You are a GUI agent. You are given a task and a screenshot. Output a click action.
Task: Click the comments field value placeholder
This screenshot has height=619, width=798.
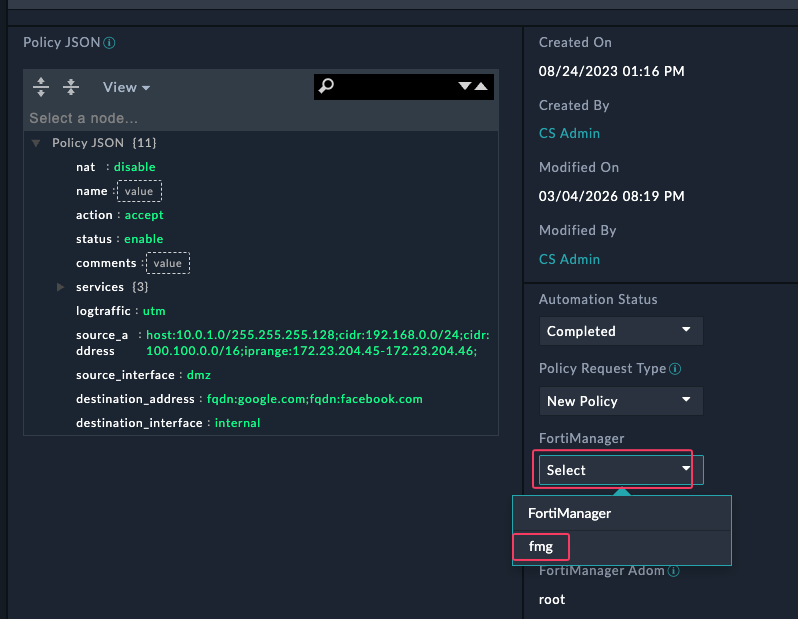click(x=167, y=263)
